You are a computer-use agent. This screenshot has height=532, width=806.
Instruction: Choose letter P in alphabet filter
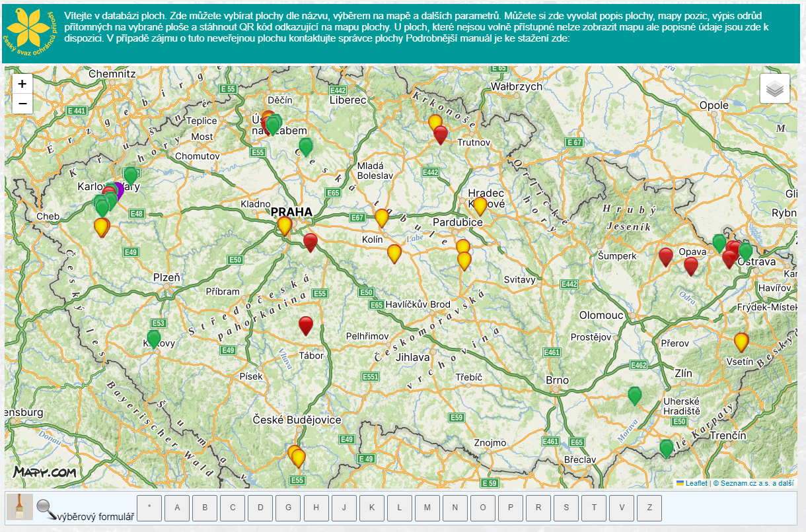511,508
